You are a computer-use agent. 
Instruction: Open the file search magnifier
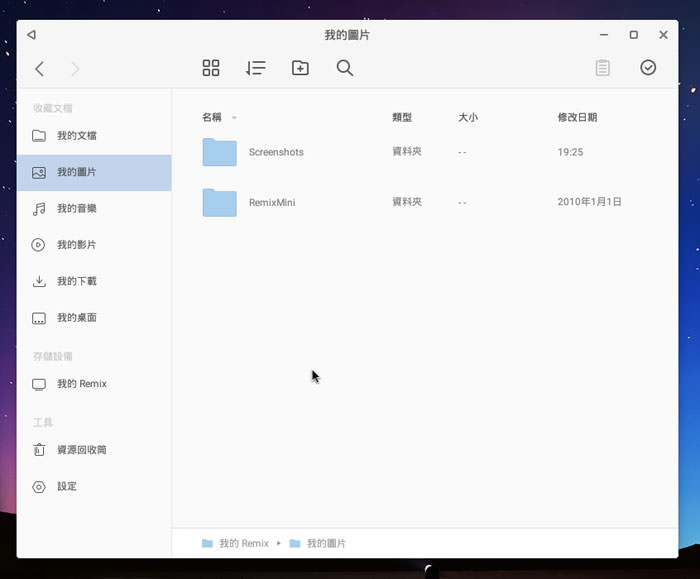coord(345,68)
